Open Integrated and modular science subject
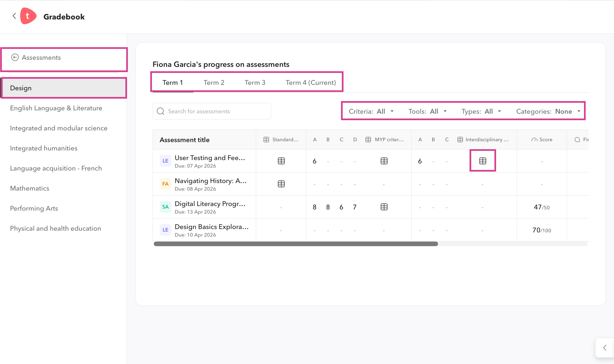This screenshot has width=614, height=364. (x=59, y=128)
